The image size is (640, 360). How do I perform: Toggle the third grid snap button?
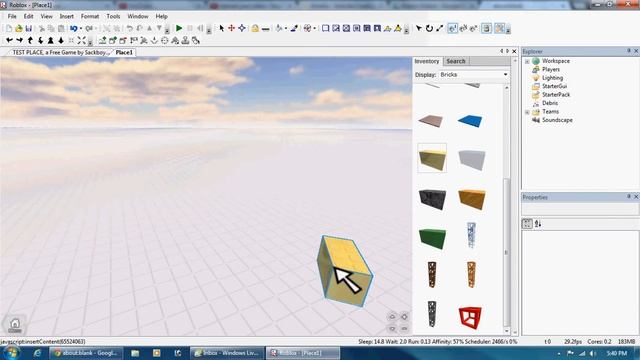tap(473, 29)
